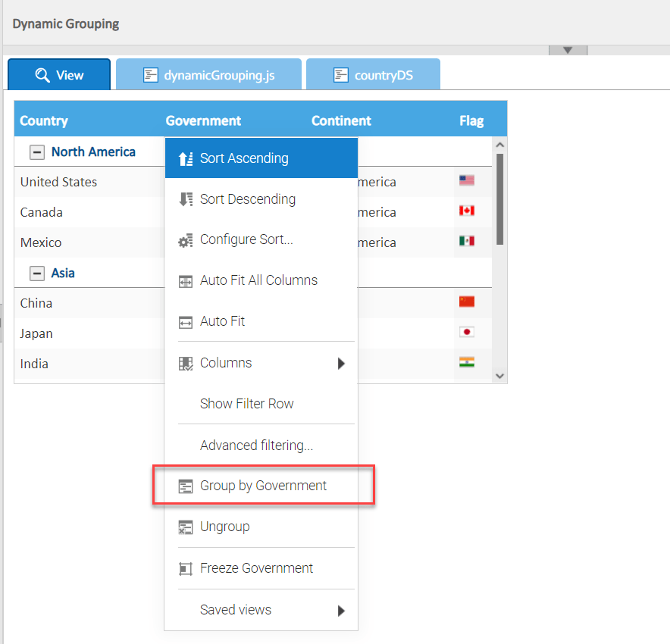Collapse the Asia group
The height and width of the screenshot is (644, 670).
coord(37,273)
